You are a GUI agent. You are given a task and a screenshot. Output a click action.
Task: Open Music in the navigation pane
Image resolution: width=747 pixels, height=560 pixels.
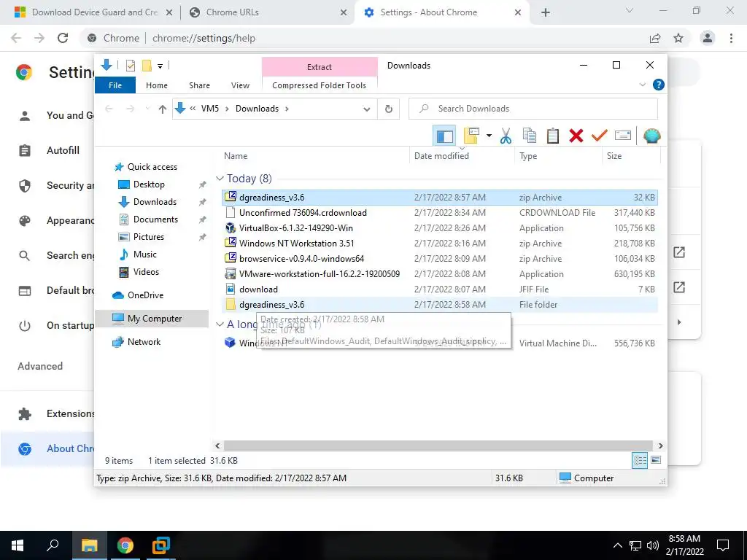point(144,254)
